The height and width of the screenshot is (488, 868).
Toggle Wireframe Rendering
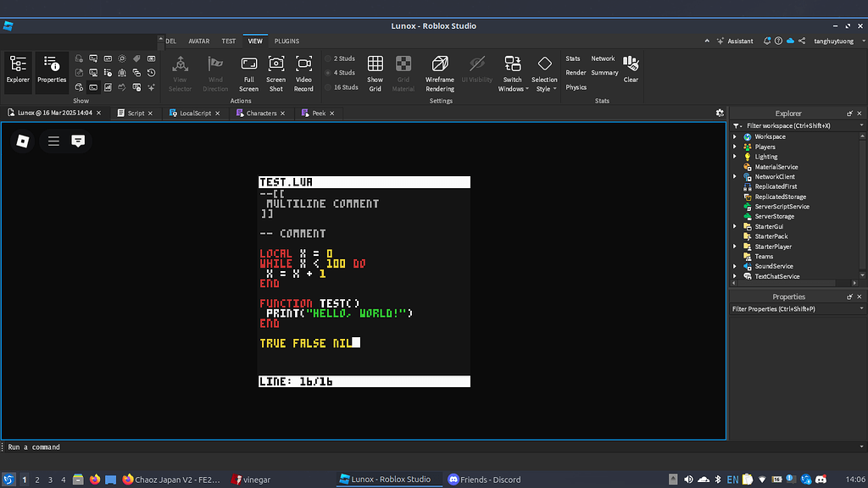(440, 64)
